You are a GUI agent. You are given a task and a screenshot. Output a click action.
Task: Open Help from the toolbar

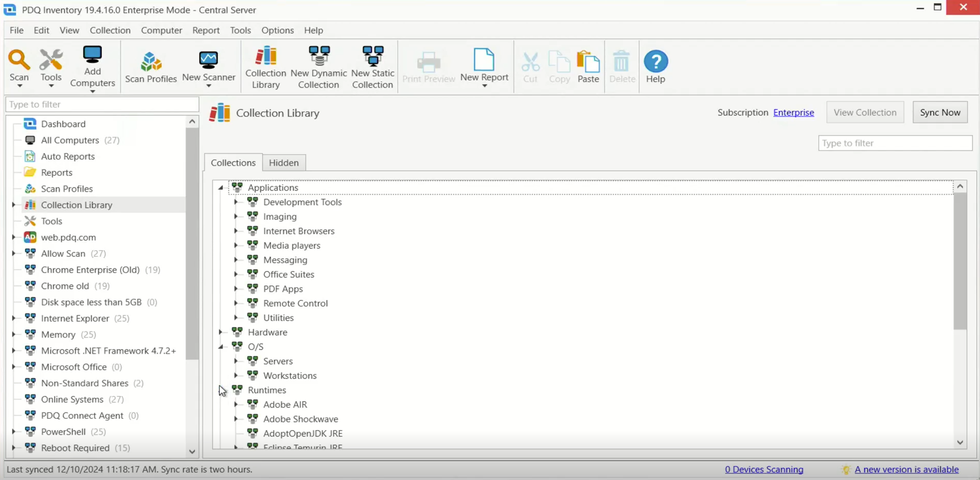[655, 67]
